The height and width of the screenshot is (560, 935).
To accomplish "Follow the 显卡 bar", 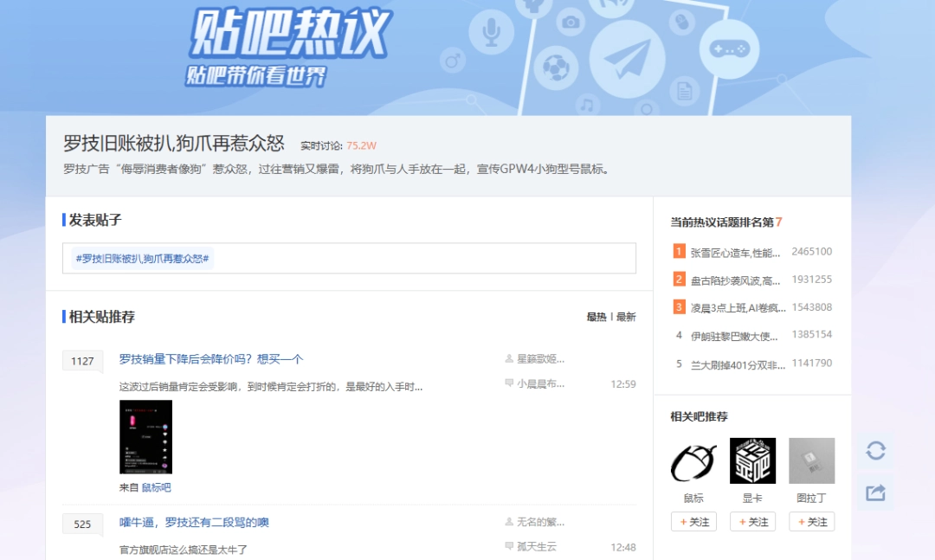I will pos(752,522).
